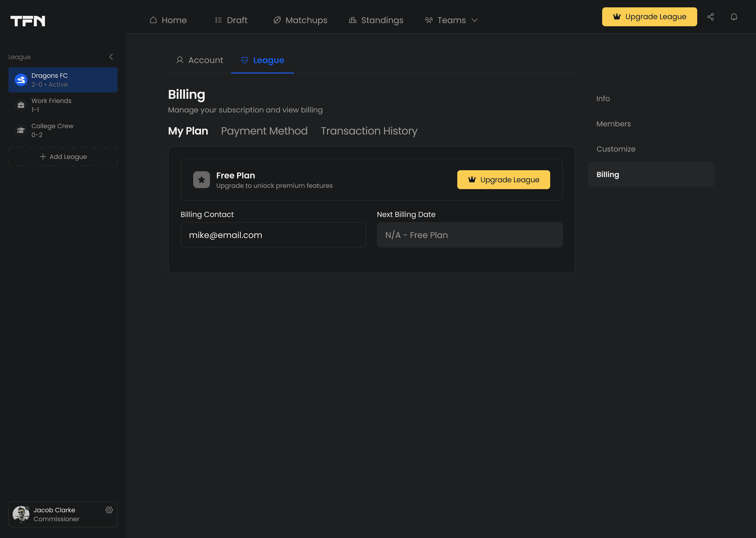Open the Payment Method tab
The image size is (756, 538).
click(x=264, y=131)
